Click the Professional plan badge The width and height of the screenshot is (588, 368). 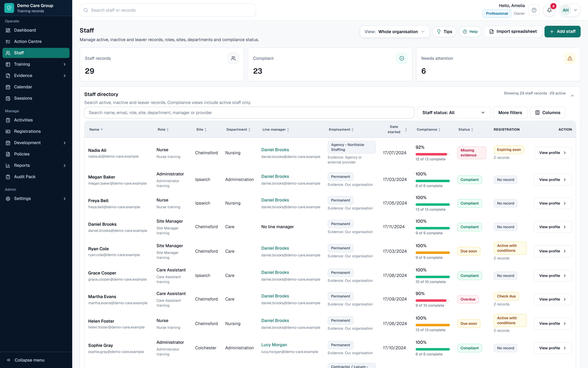497,14
